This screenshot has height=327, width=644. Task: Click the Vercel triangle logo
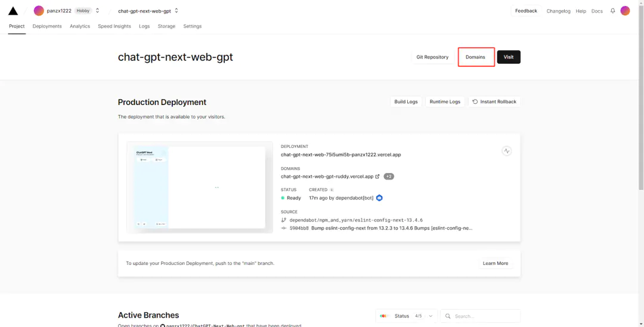tap(13, 11)
